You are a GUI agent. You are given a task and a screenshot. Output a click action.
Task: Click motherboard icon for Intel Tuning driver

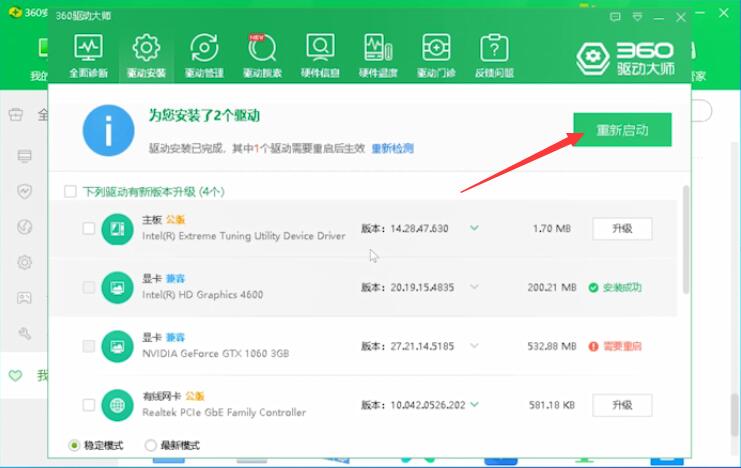tap(117, 229)
